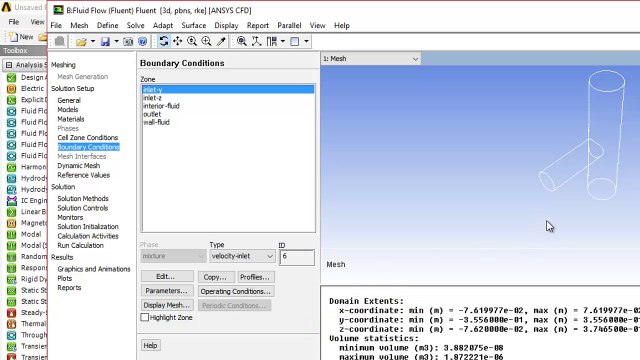Click the Thermal system icon in Toolbox
640x360 pixels.
tap(11, 324)
